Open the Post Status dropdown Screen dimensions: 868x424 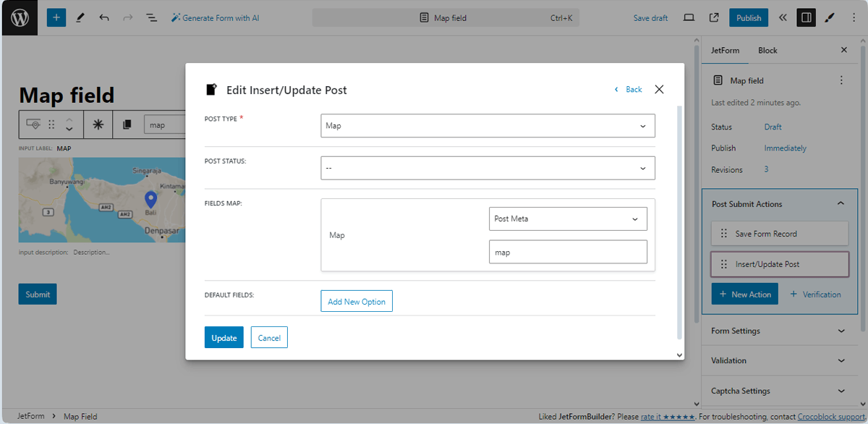coord(488,168)
